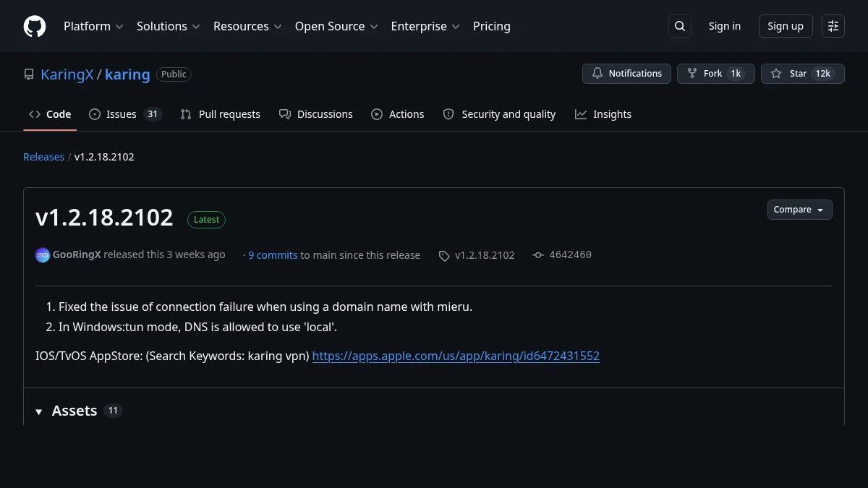
Task: Open the Compare dropdown
Action: click(799, 210)
